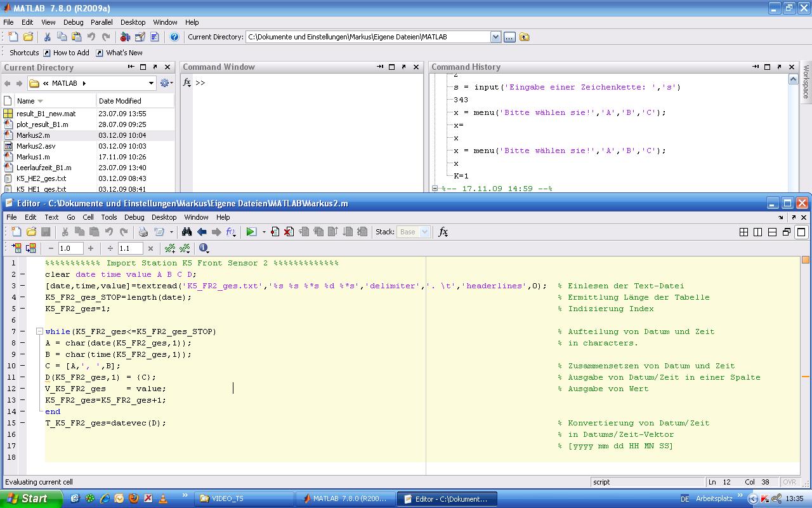Click the GUIDE icon in the main toolbar
Viewport: 812px width, 508px height.
pos(140,37)
